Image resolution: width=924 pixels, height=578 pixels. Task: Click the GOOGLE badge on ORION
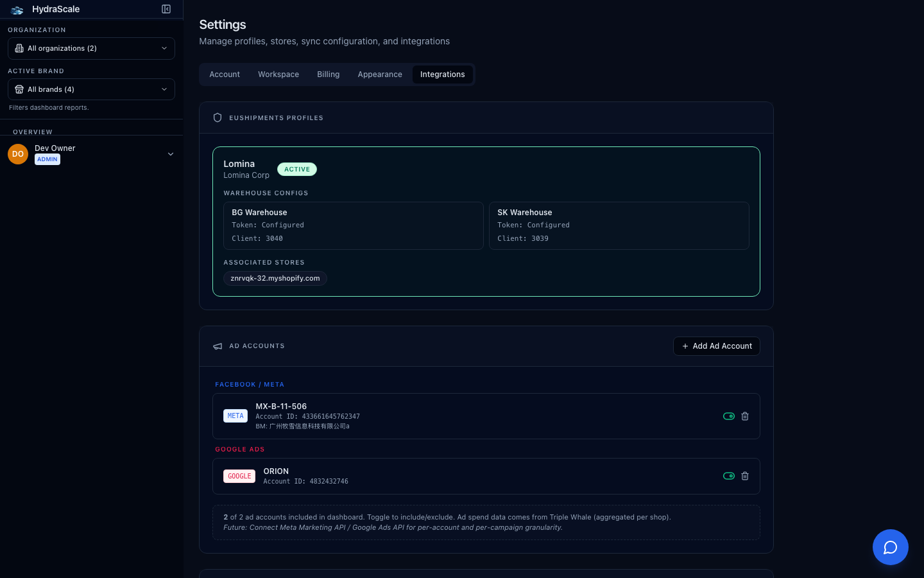pos(239,477)
